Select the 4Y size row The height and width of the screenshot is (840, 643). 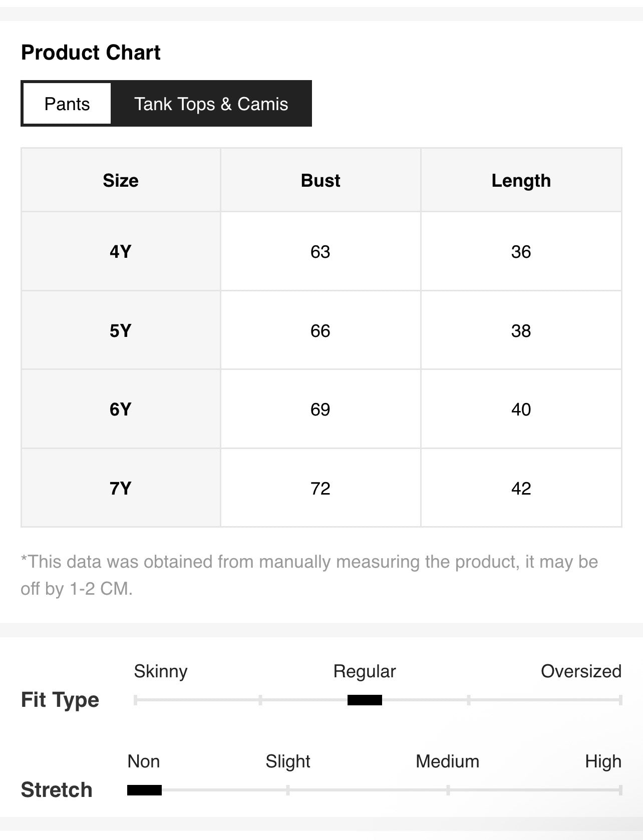[x=321, y=251]
